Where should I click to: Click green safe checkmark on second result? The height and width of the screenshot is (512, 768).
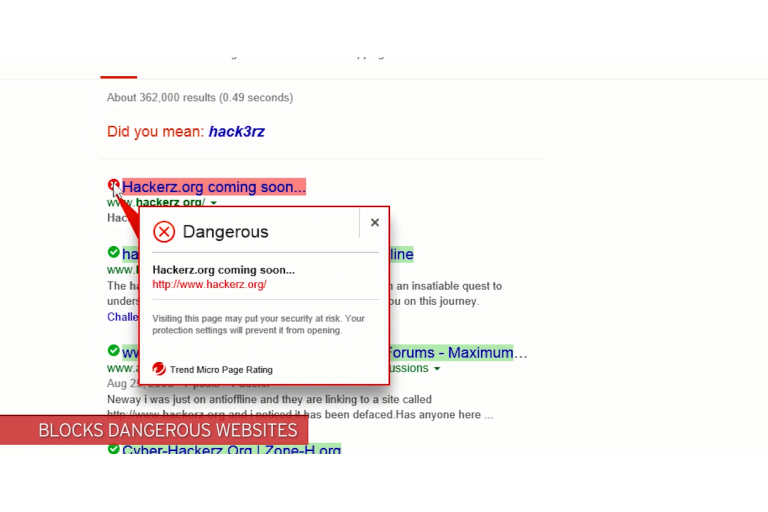coord(113,252)
